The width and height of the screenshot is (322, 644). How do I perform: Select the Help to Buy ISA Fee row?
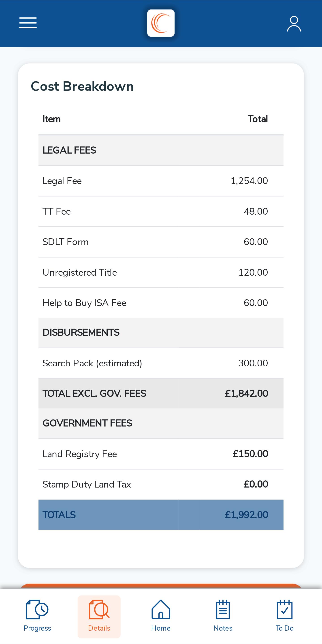click(x=161, y=303)
